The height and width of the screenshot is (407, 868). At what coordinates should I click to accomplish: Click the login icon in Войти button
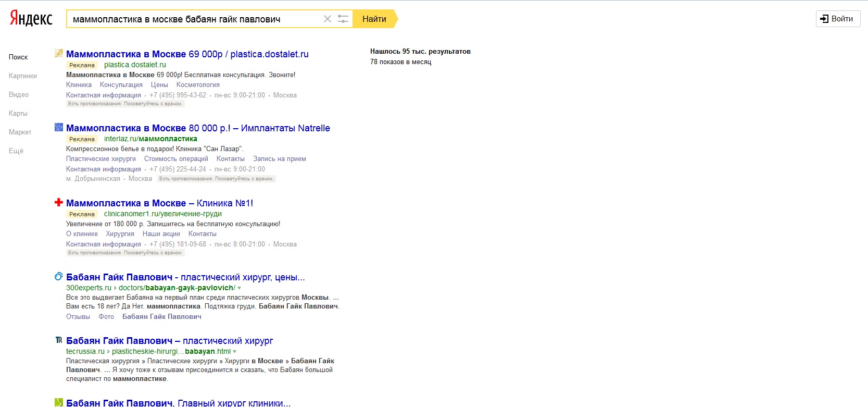pos(824,19)
